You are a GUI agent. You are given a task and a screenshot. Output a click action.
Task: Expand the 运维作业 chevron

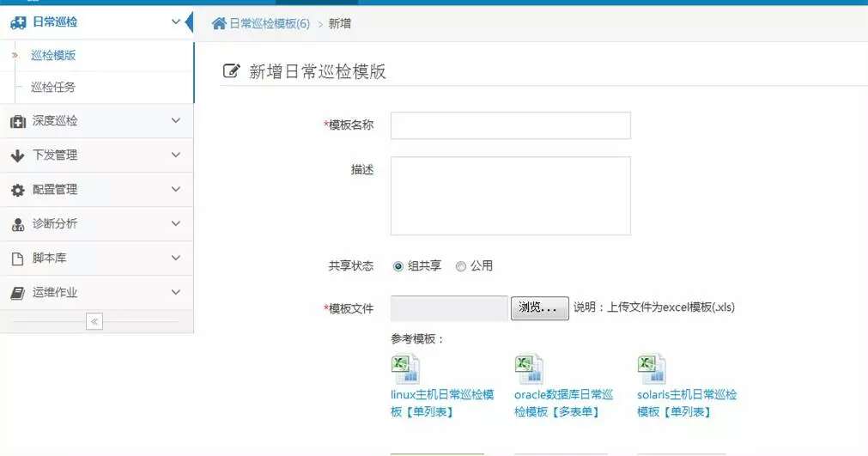tap(175, 292)
